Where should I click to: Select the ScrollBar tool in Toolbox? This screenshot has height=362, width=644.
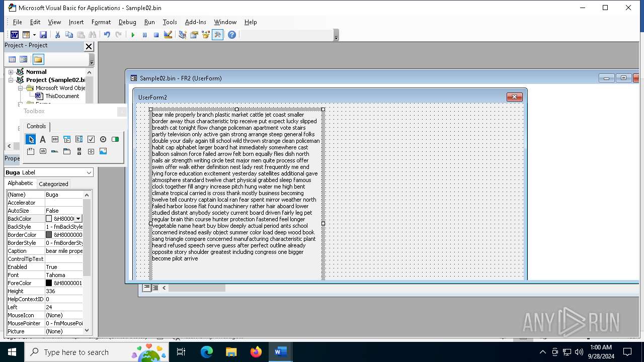click(79, 151)
